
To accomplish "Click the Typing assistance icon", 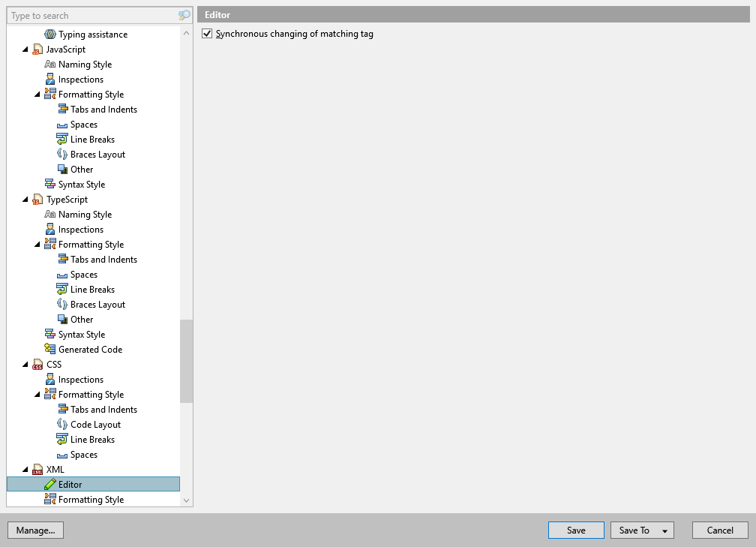I will click(50, 34).
